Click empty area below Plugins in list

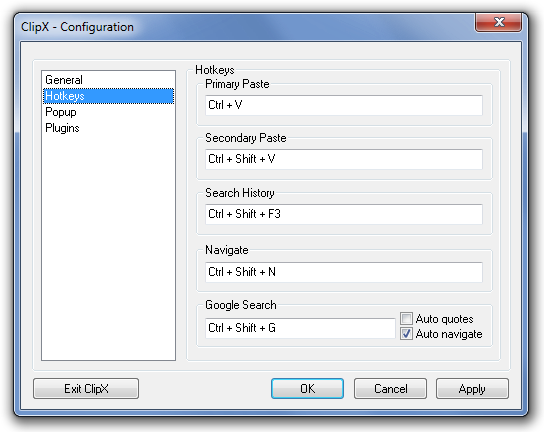click(x=108, y=246)
